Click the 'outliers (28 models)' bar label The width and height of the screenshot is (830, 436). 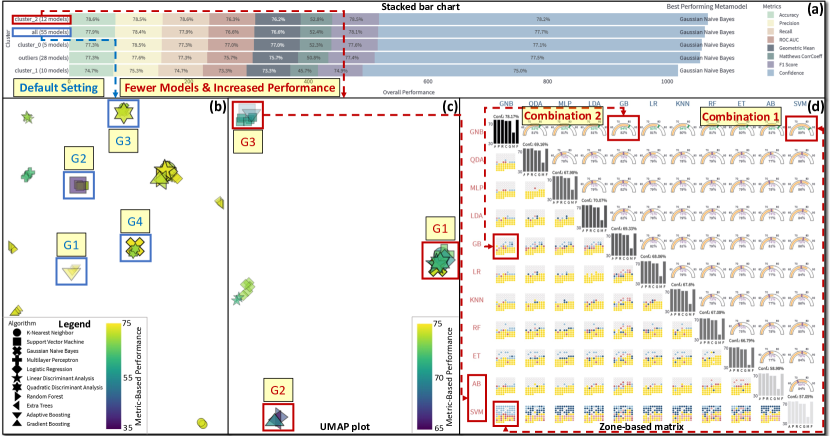(43, 58)
